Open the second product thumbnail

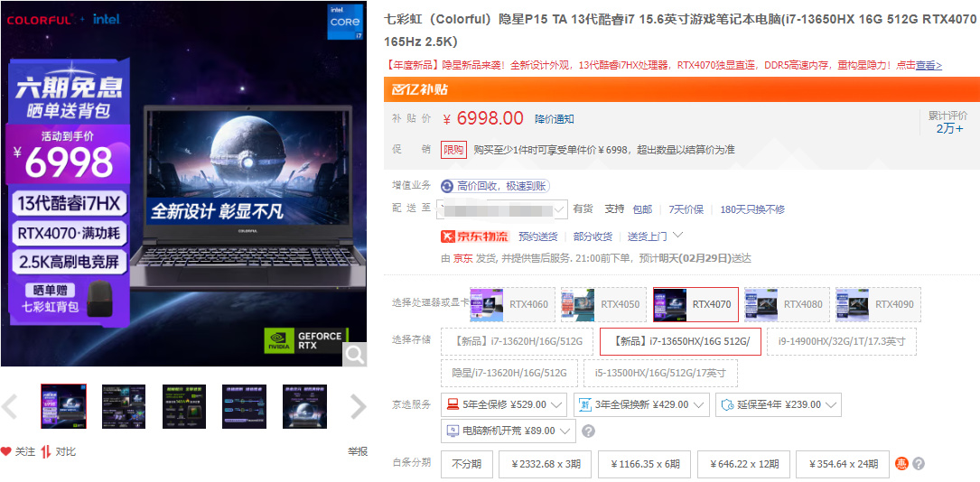(124, 406)
